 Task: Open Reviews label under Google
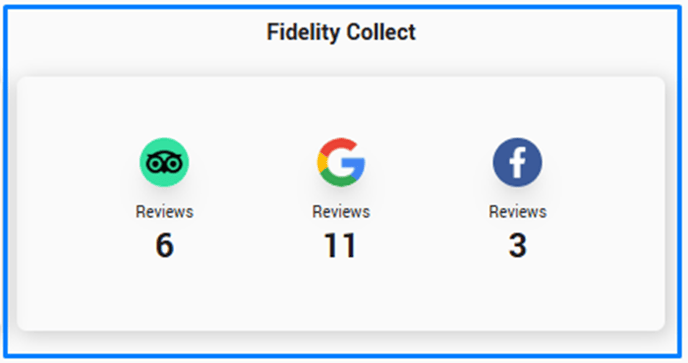click(341, 212)
